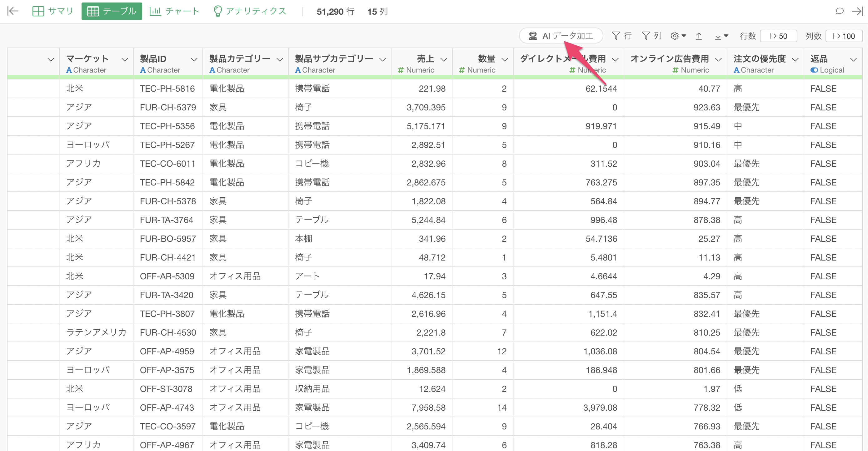Open 製品カテゴリー column menu chevron

click(x=280, y=60)
